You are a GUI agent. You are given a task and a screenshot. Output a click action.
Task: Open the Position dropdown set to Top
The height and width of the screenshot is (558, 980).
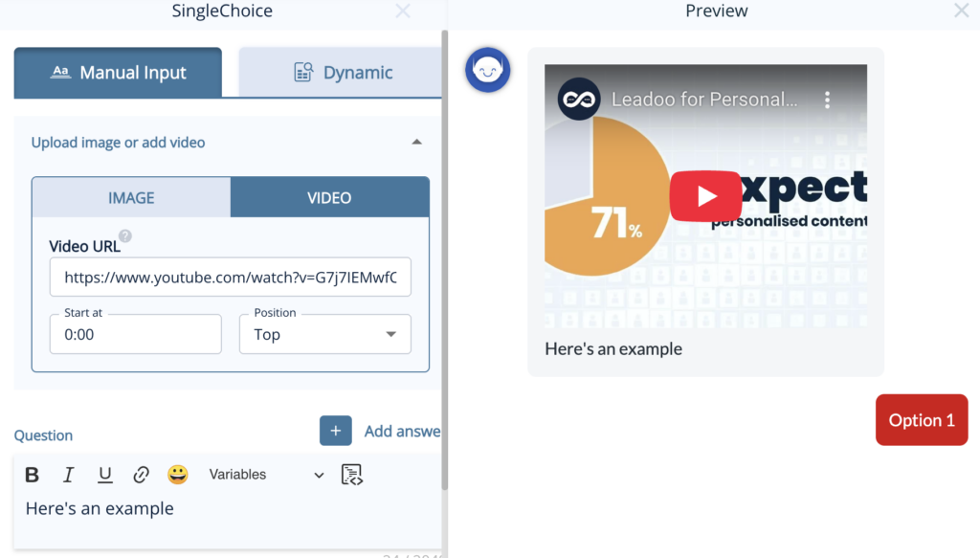pos(324,334)
